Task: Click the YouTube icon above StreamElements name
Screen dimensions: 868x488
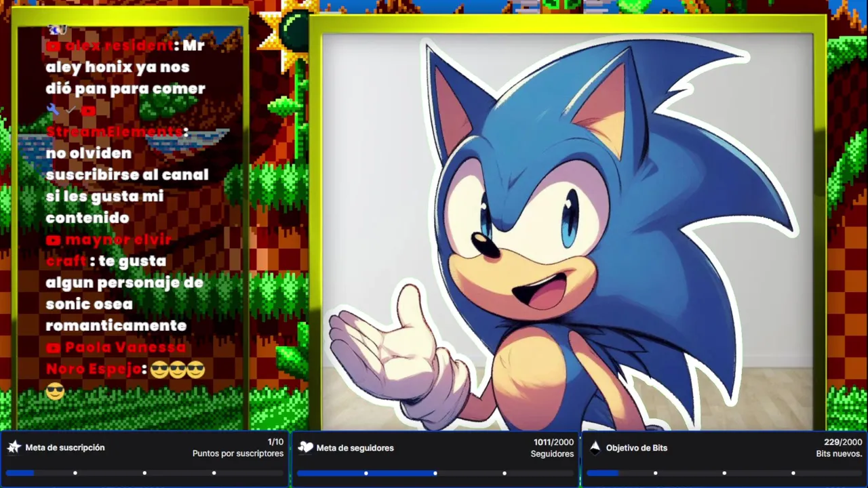Action: click(88, 110)
